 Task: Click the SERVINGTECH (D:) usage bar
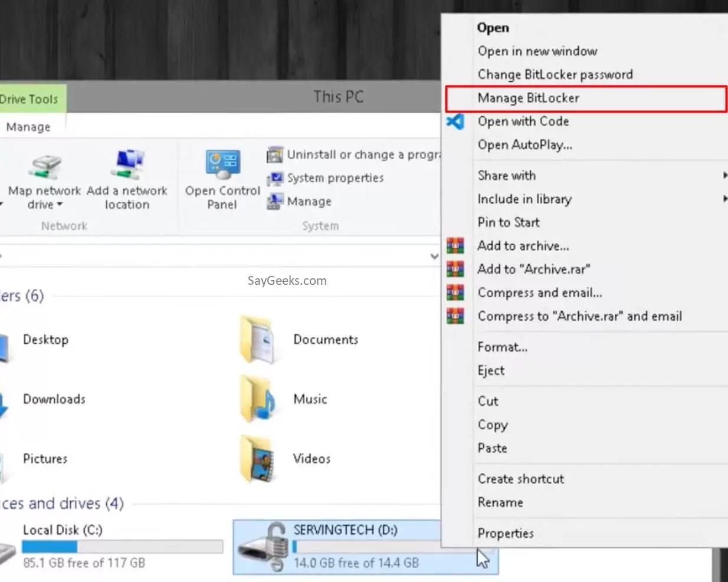(366, 547)
